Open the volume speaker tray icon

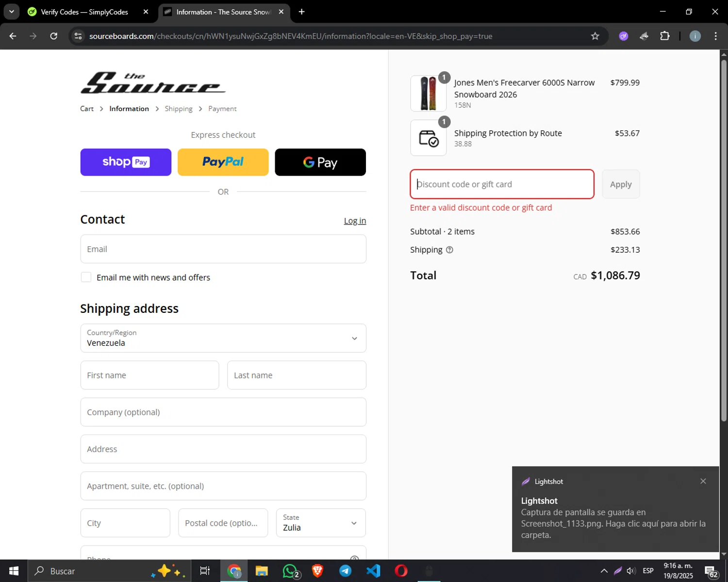(631, 571)
